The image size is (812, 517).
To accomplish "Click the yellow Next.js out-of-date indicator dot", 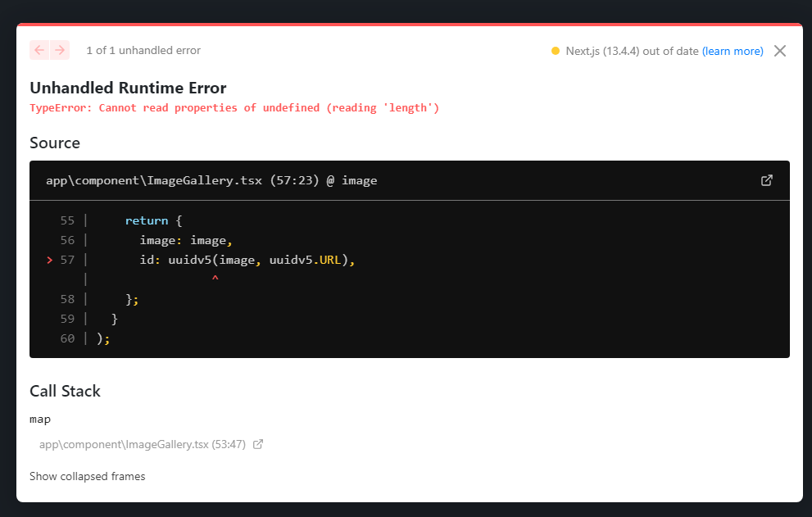I will [x=555, y=50].
